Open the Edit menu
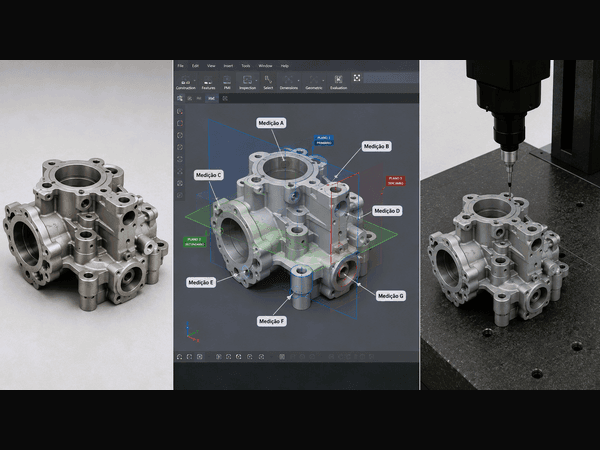Image resolution: width=600 pixels, height=450 pixels. [195, 66]
